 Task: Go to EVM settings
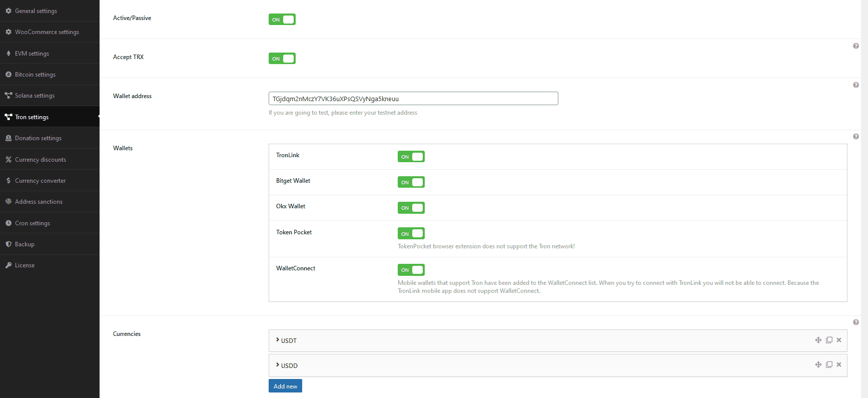(50, 54)
